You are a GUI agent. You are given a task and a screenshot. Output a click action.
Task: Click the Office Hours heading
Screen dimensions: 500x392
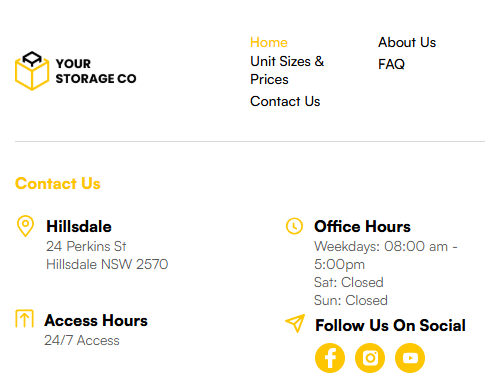click(x=362, y=227)
